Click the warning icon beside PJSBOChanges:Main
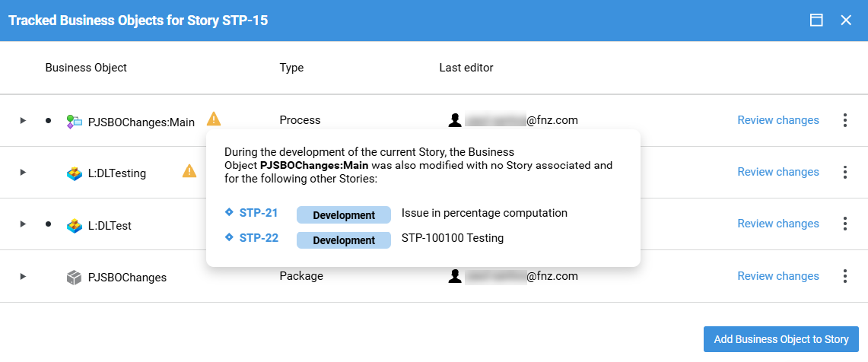Screen dimensions: 868x362 (214, 119)
